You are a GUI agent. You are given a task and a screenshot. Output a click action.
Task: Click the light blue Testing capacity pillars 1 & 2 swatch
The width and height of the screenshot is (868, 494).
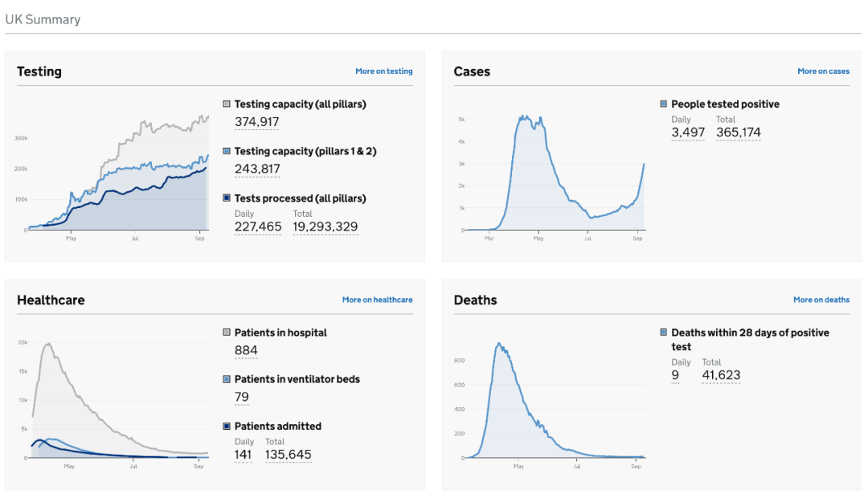pos(227,151)
